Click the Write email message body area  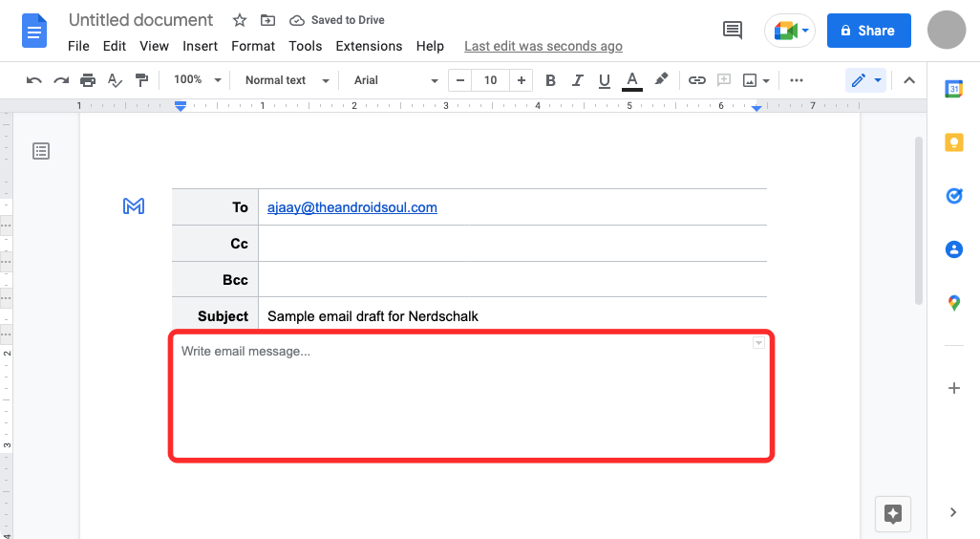point(471,397)
